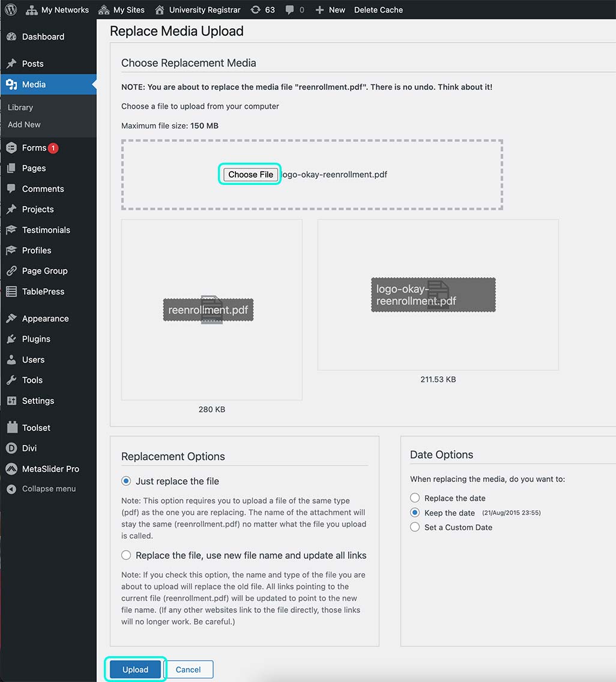Click the MetaSlider Pro icon
616x682 pixels.
pyautogui.click(x=11, y=469)
